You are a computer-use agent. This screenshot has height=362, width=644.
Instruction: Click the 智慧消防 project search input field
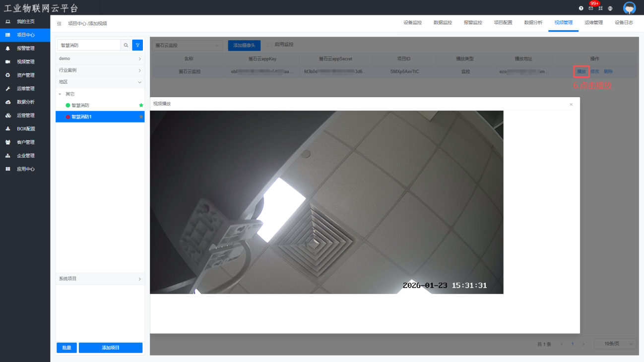click(89, 45)
